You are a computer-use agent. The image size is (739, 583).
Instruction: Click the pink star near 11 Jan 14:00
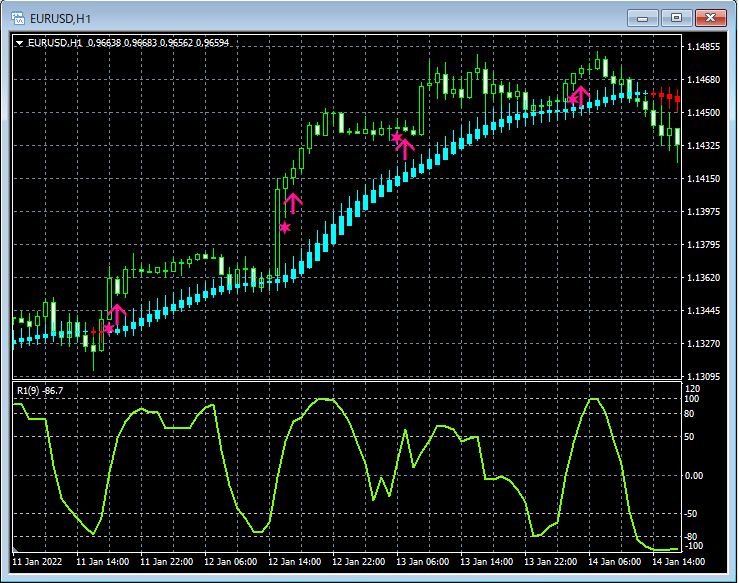point(108,328)
